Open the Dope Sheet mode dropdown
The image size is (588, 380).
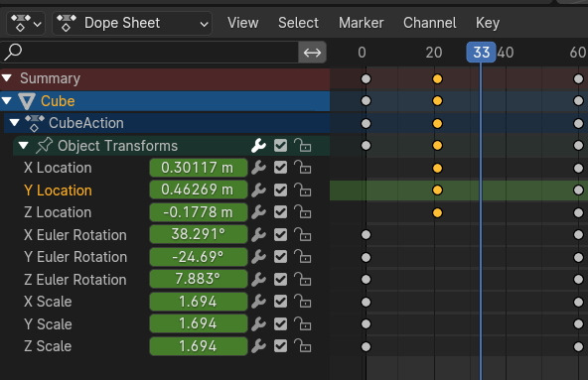(x=132, y=23)
